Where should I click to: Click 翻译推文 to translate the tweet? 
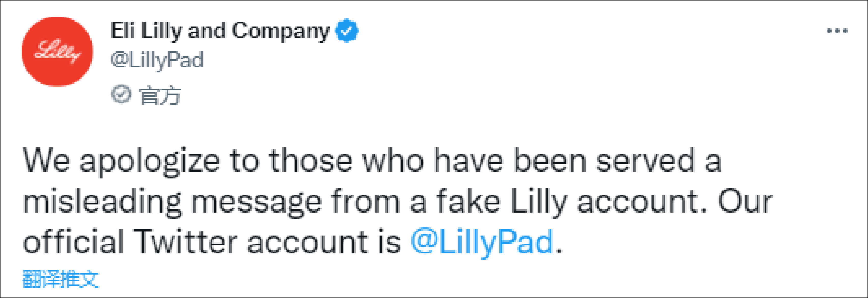pyautogui.click(x=61, y=279)
